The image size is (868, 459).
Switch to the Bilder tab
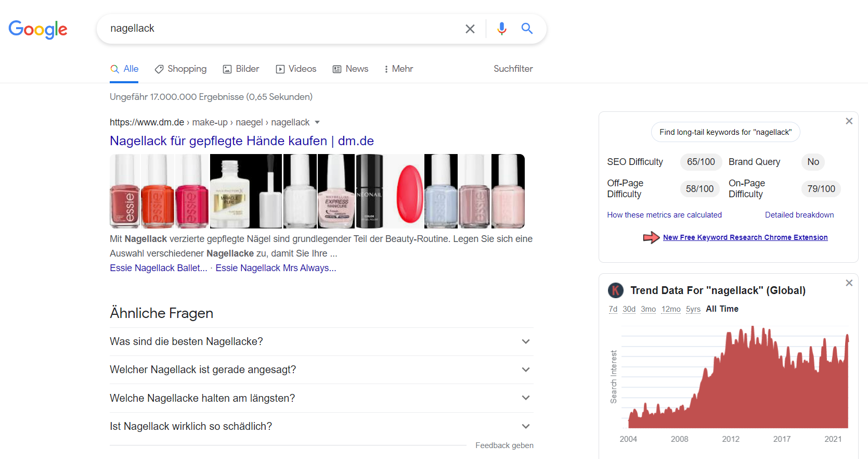tap(241, 69)
